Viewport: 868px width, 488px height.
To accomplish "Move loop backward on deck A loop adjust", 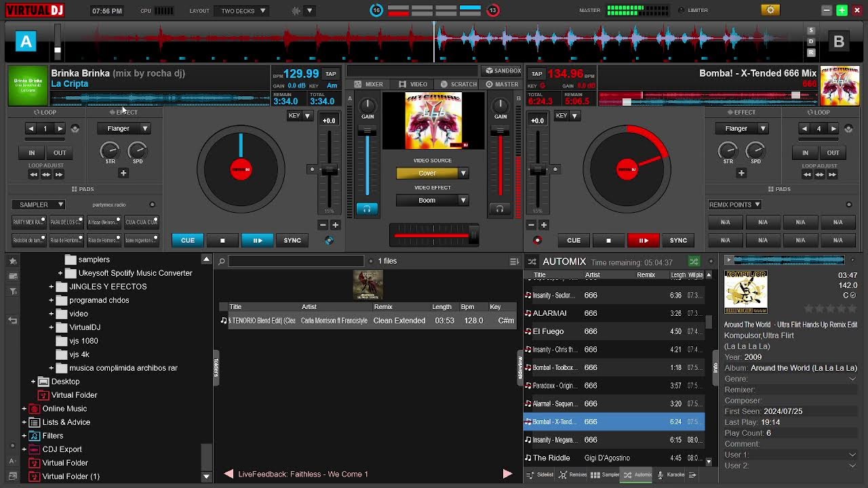I will point(33,174).
